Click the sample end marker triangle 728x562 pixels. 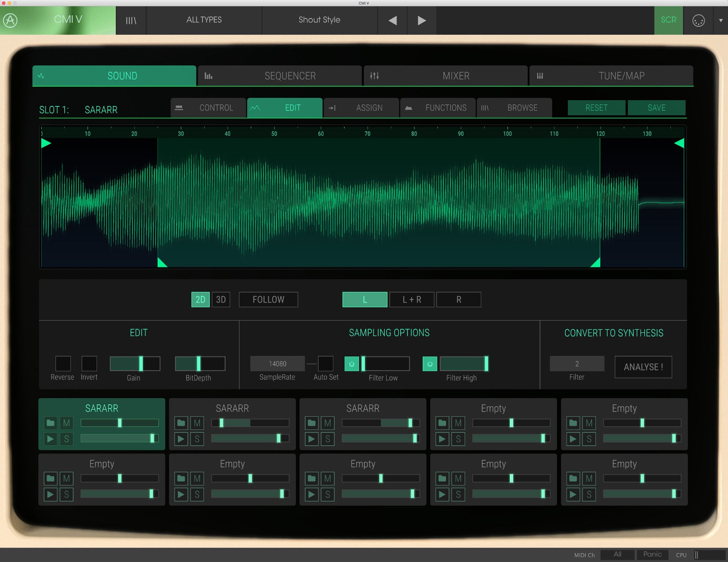679,143
